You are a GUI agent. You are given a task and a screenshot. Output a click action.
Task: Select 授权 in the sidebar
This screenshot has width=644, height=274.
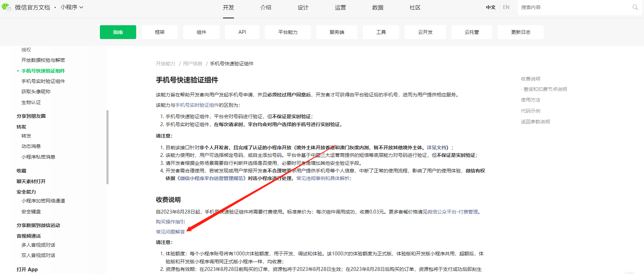click(x=26, y=50)
